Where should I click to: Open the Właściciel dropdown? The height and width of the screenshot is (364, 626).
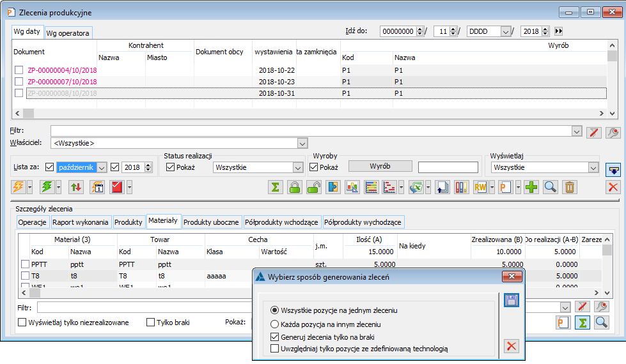[302, 143]
